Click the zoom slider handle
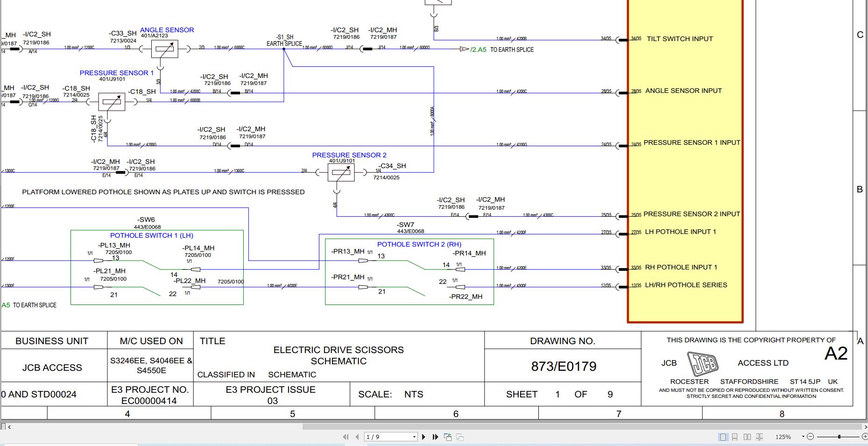This screenshot has height=446, width=868. pos(839,437)
